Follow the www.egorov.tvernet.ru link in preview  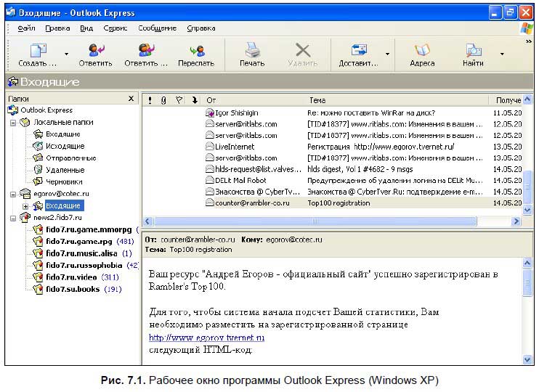[206, 338]
